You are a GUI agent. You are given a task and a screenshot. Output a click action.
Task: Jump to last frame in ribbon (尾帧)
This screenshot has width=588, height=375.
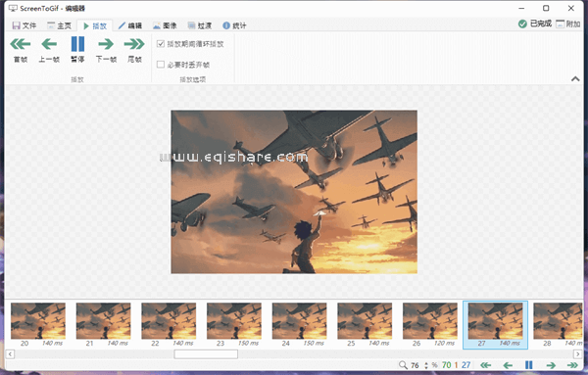[x=134, y=49]
